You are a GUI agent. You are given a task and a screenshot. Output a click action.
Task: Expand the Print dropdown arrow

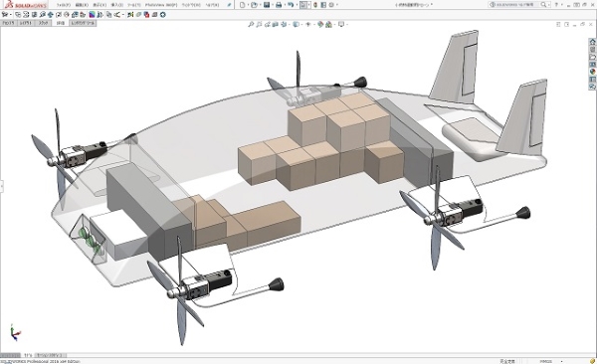pyautogui.click(x=285, y=5)
